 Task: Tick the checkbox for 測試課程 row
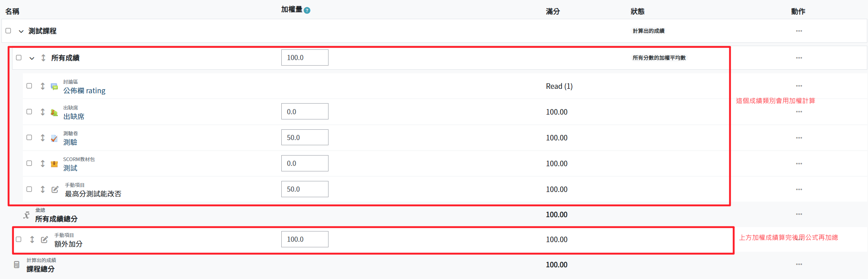8,31
